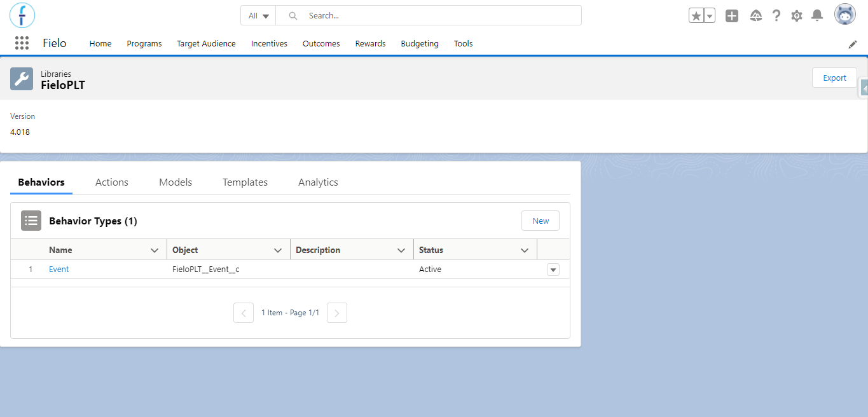Open the Event row actions dropdown
This screenshot has width=868, height=417.
click(x=553, y=270)
